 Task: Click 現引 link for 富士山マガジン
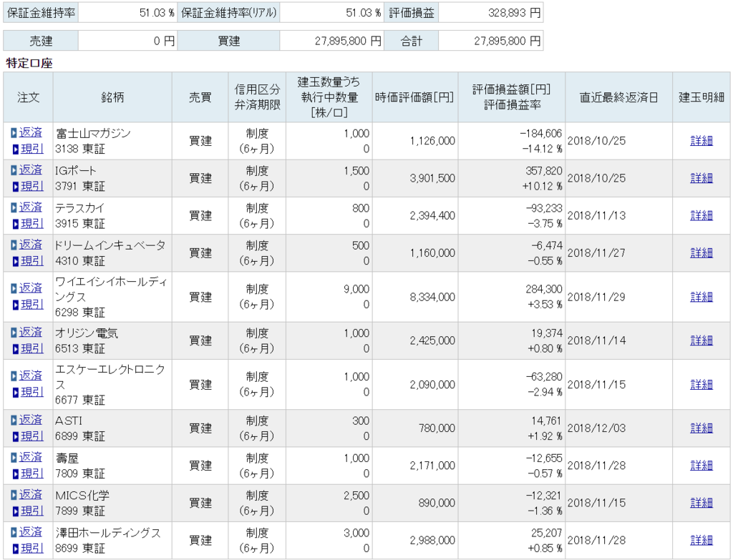[x=31, y=149]
